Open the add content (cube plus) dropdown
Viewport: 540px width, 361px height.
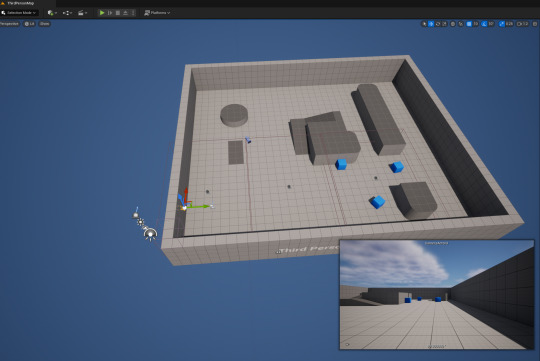click(x=52, y=13)
